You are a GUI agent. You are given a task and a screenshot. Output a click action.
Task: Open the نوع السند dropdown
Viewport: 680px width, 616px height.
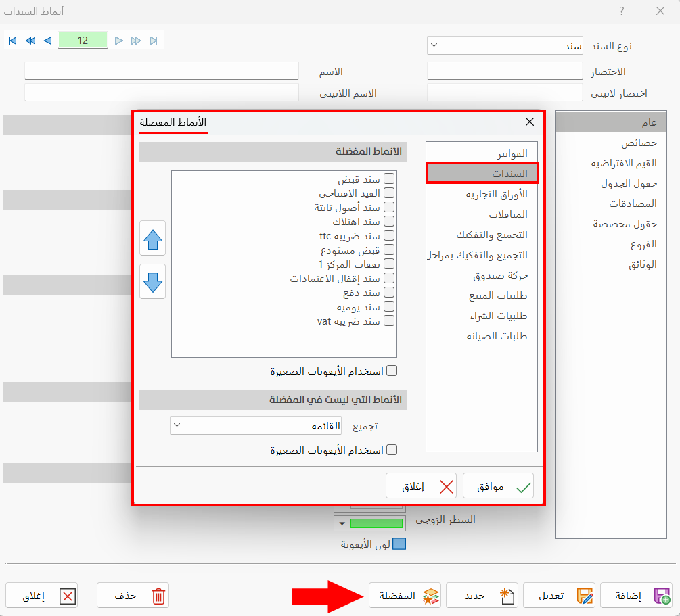click(x=505, y=45)
